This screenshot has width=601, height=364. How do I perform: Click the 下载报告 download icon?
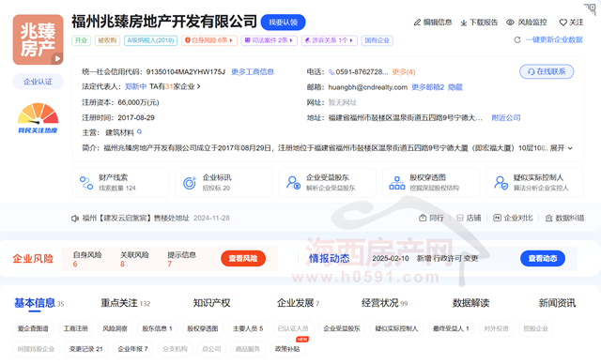pyautogui.click(x=464, y=23)
